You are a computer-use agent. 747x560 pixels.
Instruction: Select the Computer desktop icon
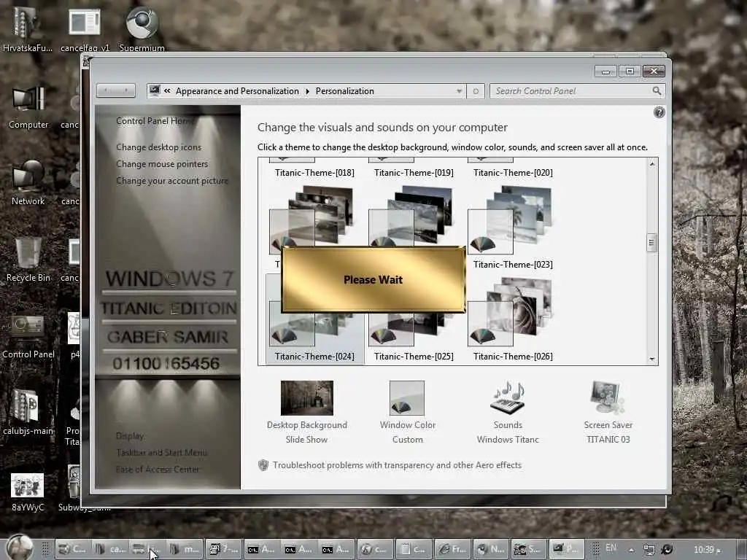(28, 106)
